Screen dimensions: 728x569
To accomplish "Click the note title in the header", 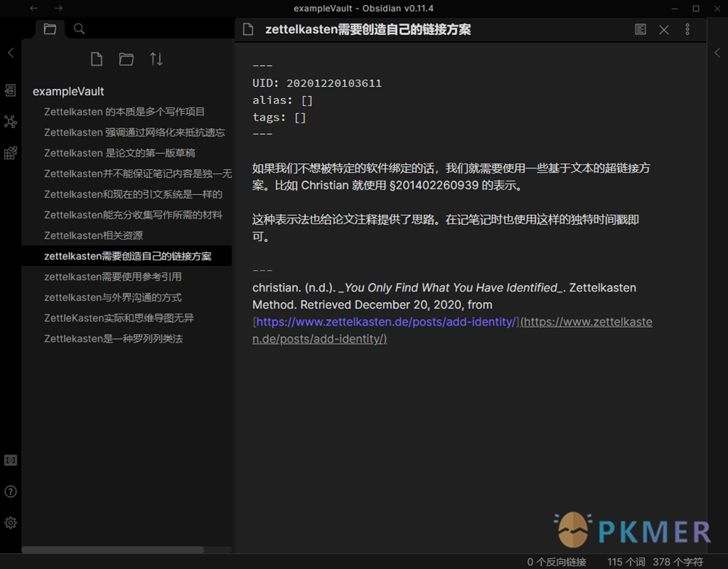I will pos(368,29).
